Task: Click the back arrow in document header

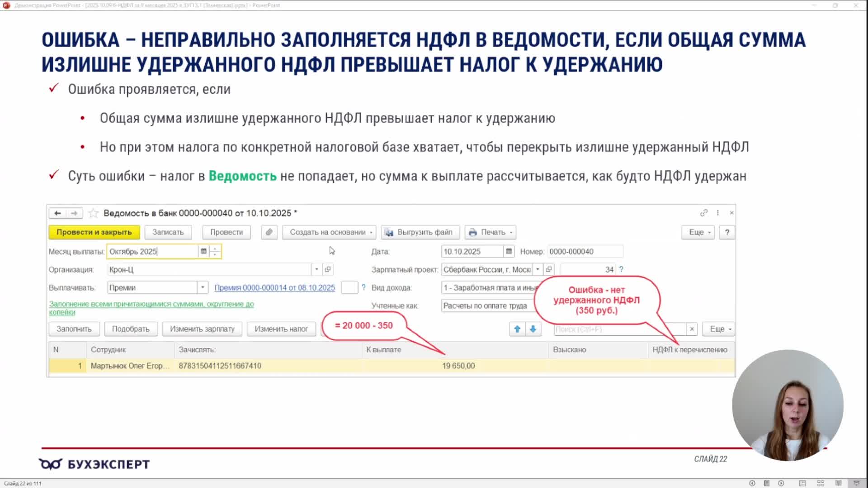Action: (x=57, y=213)
